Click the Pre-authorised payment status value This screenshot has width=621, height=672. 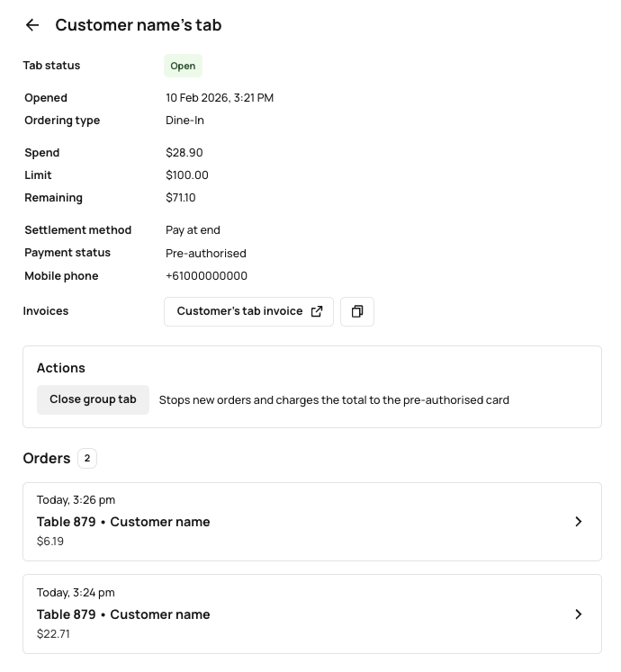pyautogui.click(x=206, y=254)
